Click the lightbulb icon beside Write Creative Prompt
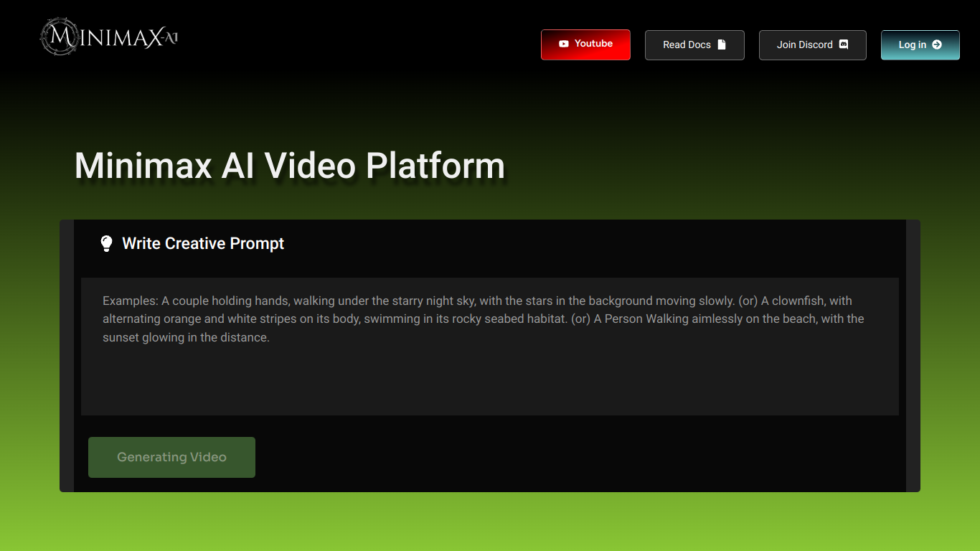The width and height of the screenshot is (980, 551). [106, 243]
